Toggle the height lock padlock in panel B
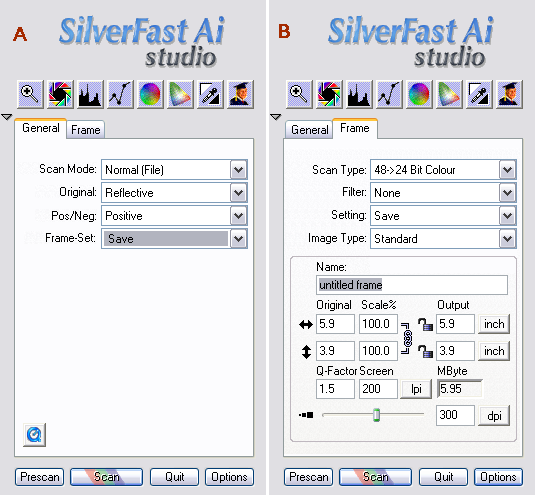The width and height of the screenshot is (535, 495). pyautogui.click(x=425, y=351)
